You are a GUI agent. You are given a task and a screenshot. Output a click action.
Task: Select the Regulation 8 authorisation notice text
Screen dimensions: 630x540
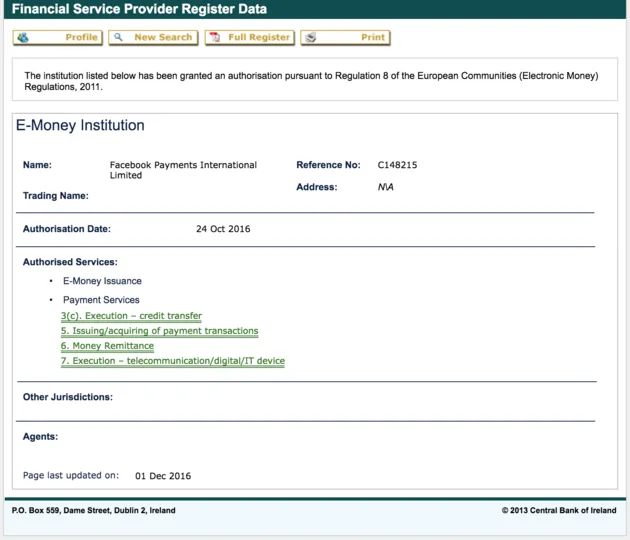pyautogui.click(x=311, y=81)
